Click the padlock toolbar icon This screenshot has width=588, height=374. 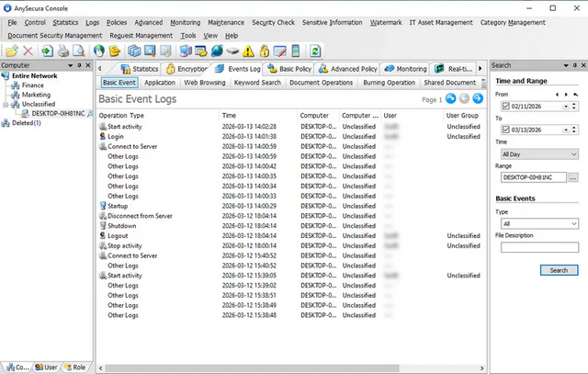pyautogui.click(x=265, y=51)
